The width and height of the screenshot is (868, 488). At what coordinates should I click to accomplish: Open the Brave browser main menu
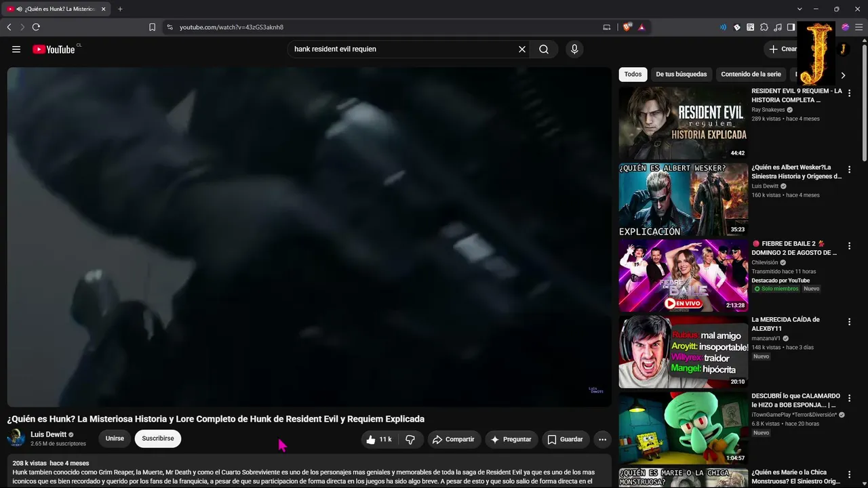859,27
